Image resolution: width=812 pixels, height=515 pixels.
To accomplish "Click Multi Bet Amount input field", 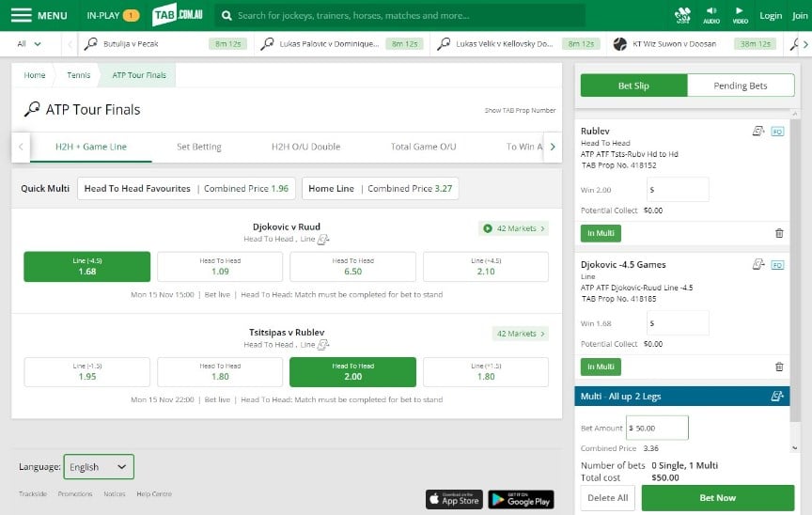I will [x=657, y=428].
